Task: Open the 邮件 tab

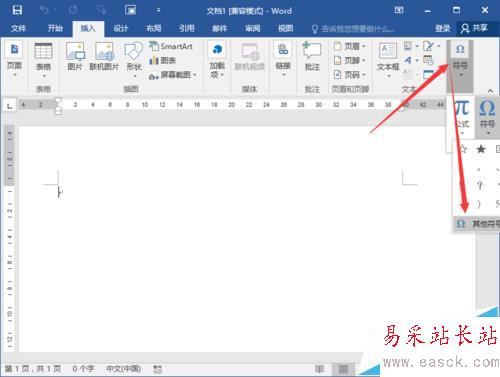Action: (220, 28)
